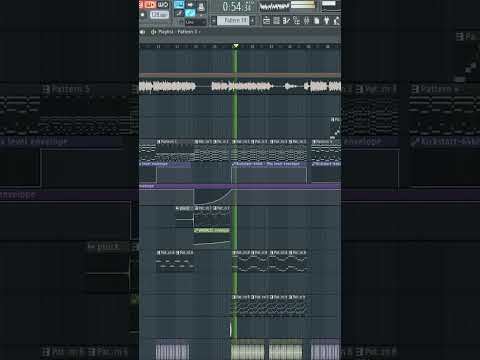480x360 pixels.
Task: Open the snap selector dropdown set to Line
Action: pyautogui.click(x=196, y=22)
